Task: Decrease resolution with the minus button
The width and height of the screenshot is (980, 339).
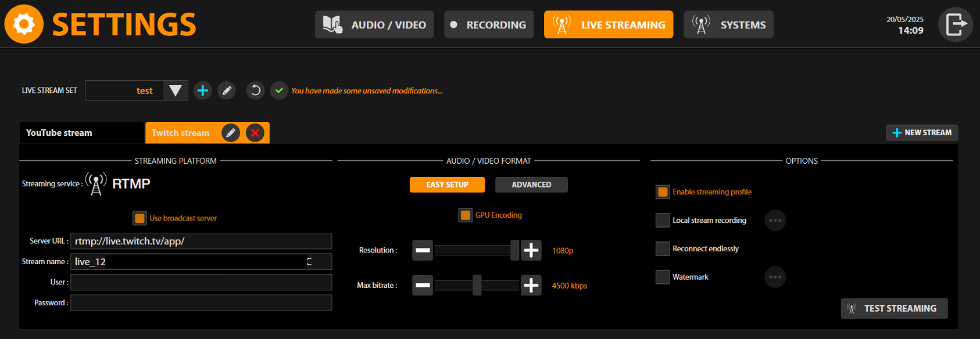Action: coord(423,250)
